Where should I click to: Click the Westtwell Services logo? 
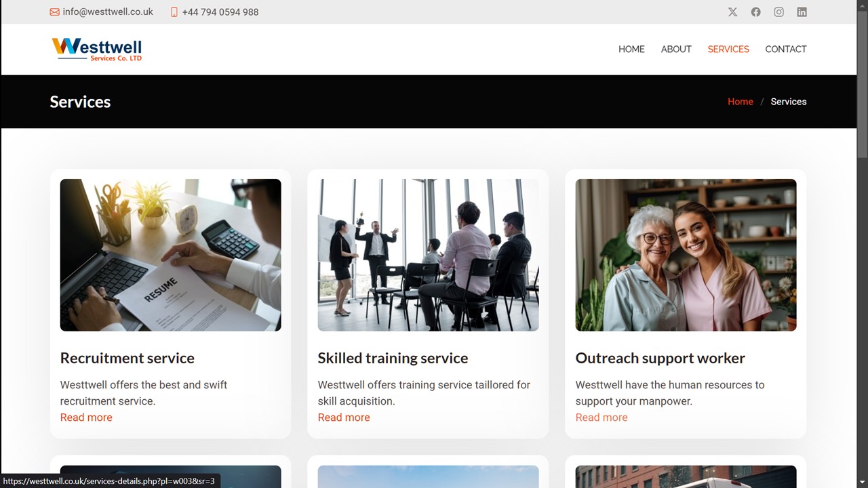[96, 49]
